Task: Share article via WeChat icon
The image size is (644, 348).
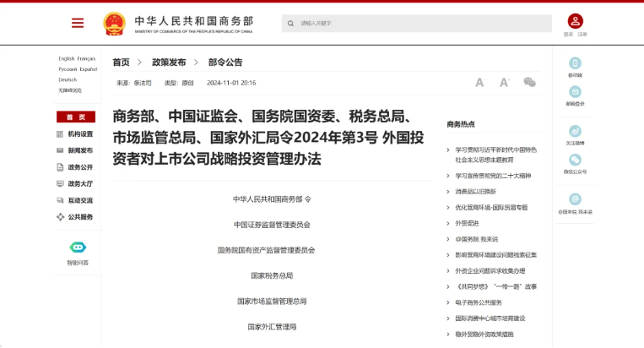Action: pos(529,82)
